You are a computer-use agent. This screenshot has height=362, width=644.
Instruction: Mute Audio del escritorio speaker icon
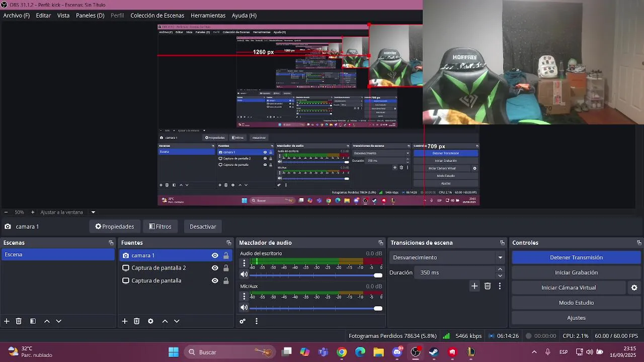coord(244,275)
